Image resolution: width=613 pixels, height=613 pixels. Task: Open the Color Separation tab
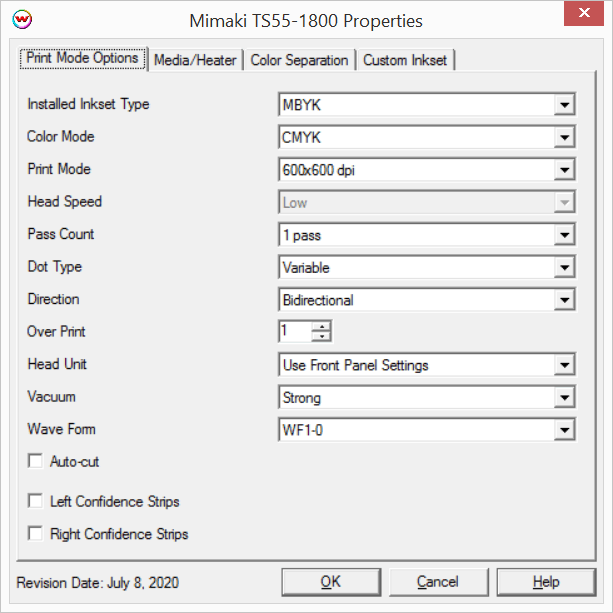(299, 60)
